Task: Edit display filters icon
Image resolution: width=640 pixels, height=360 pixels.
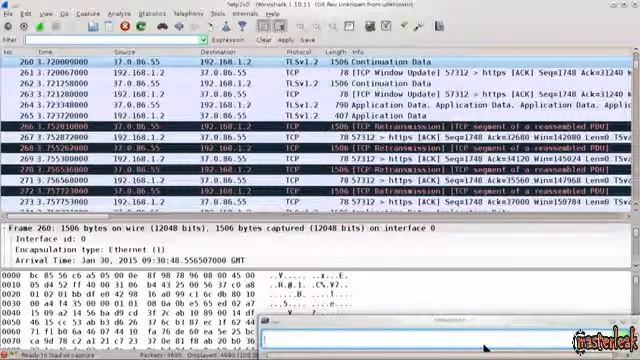Action: (386, 27)
